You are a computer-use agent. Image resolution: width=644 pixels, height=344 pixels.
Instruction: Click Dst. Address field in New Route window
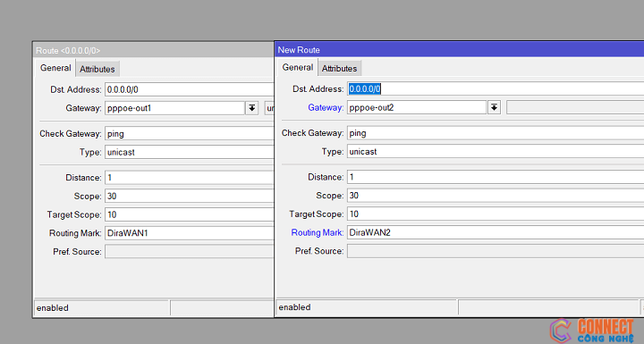pos(496,88)
